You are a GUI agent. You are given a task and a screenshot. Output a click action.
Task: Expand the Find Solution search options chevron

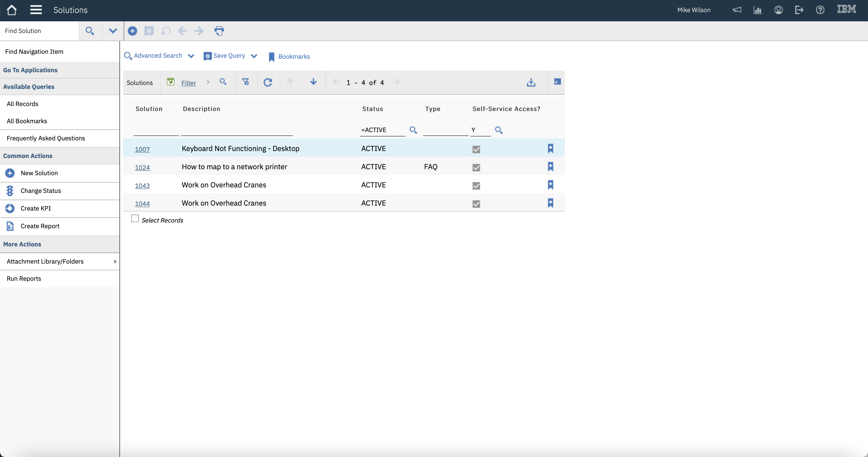112,31
